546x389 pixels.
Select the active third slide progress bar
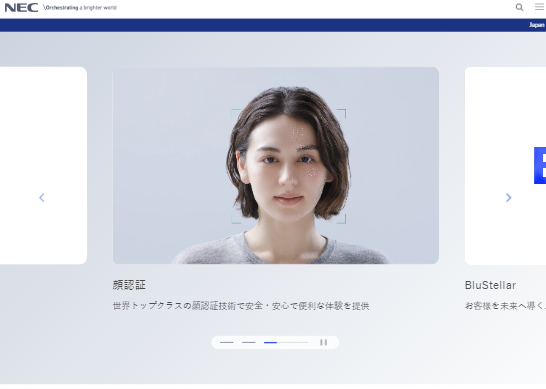coord(286,342)
